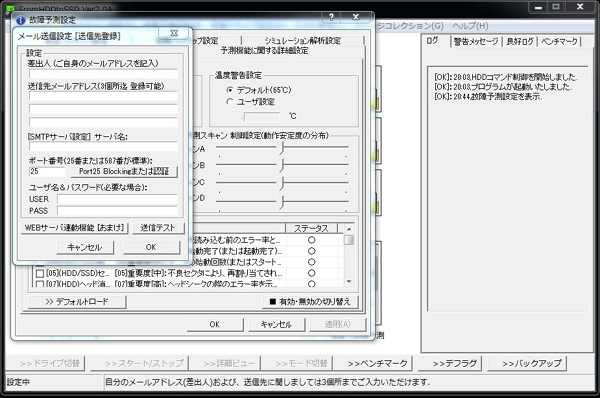Click the scan control slider A thumb
Image resolution: width=600 pixels, height=398 pixels.
tap(282, 147)
